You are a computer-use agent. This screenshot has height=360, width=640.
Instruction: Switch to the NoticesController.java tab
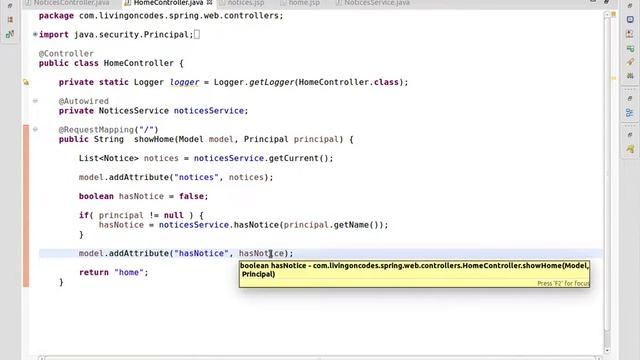click(x=67, y=3)
